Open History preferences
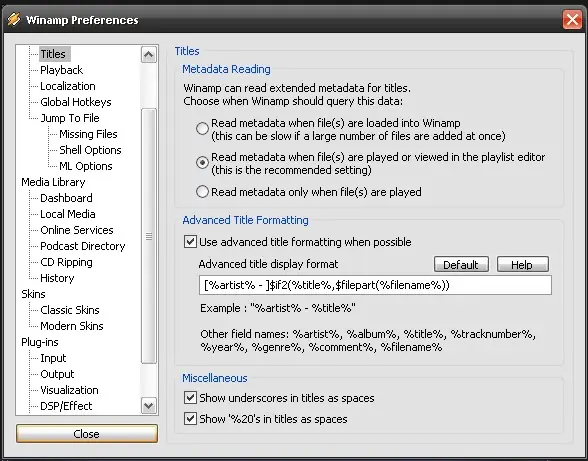This screenshot has width=588, height=461. [57, 278]
